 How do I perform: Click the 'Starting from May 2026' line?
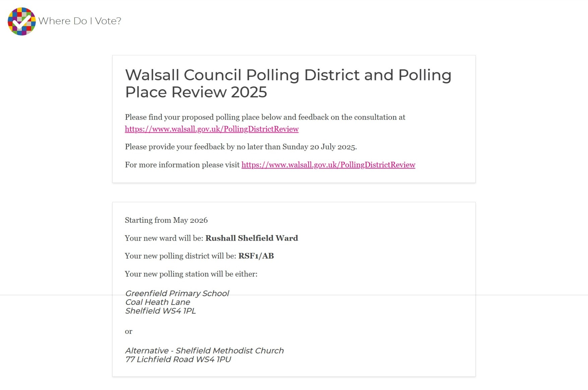tap(166, 220)
